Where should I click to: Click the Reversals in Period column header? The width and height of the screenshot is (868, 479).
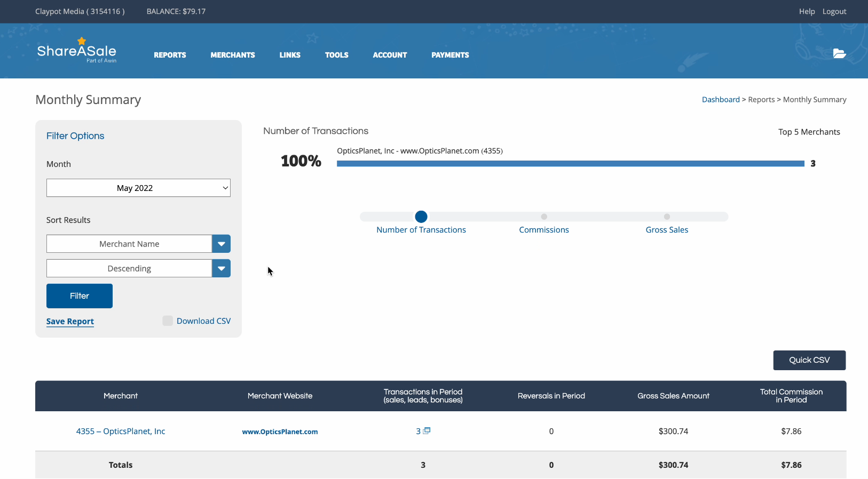551,396
